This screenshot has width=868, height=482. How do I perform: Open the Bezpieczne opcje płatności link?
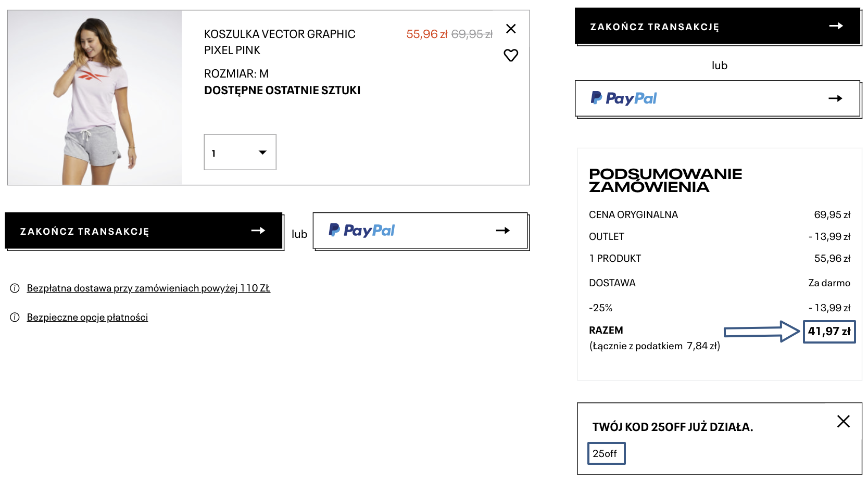(87, 318)
